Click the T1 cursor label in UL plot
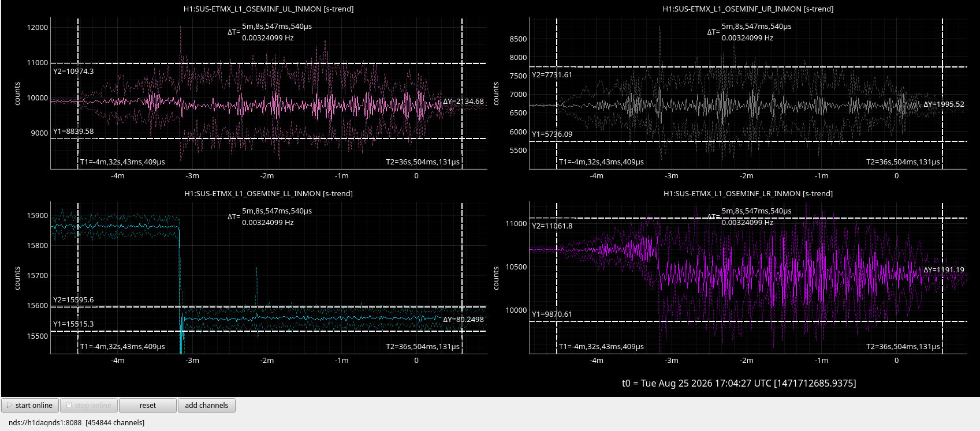Image resolution: width=980 pixels, height=431 pixels. pyautogui.click(x=122, y=162)
